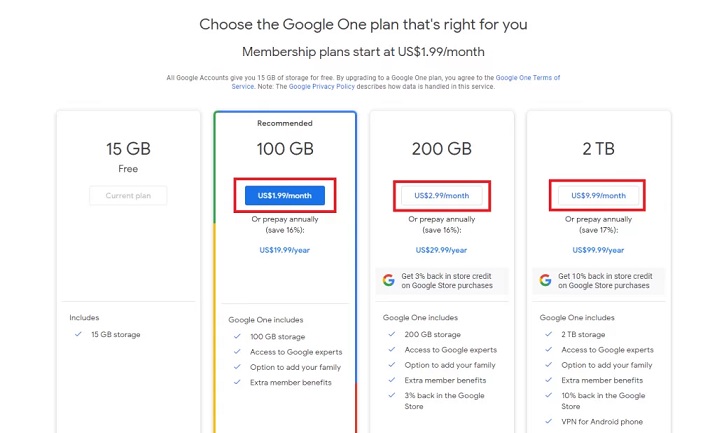The image size is (717, 433).
Task: Click the 100 GB Recommended plan card heading
Action: [285, 149]
